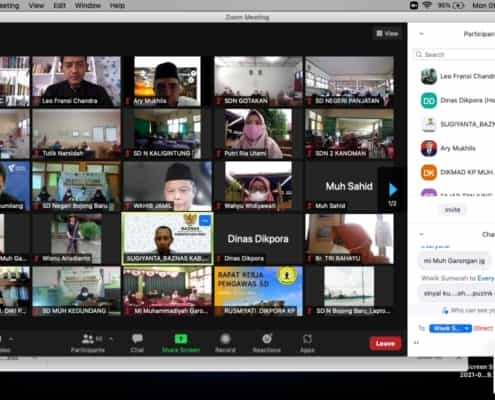Select the RUSMIYATI DIKPORA KP video tile
This screenshot has height=400, width=495.
258,291
